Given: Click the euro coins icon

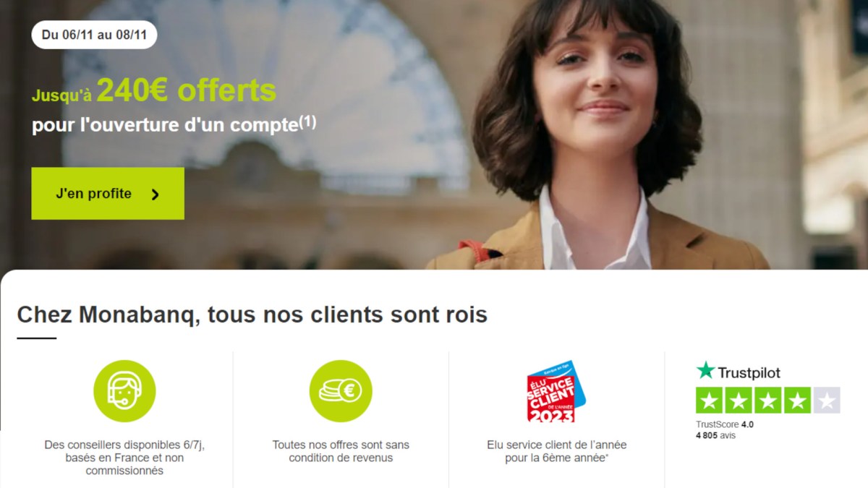Looking at the screenshot, I should [341, 391].
